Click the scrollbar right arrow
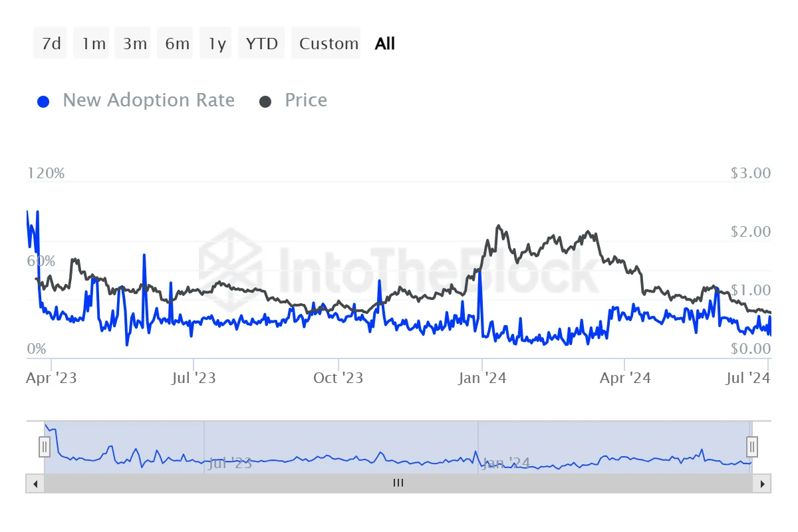798x532 pixels. tap(763, 483)
